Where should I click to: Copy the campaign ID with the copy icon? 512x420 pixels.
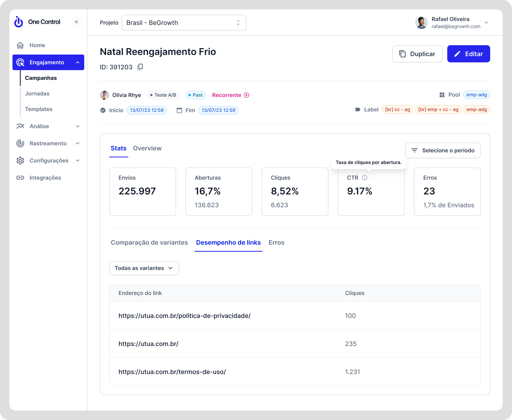pyautogui.click(x=140, y=67)
